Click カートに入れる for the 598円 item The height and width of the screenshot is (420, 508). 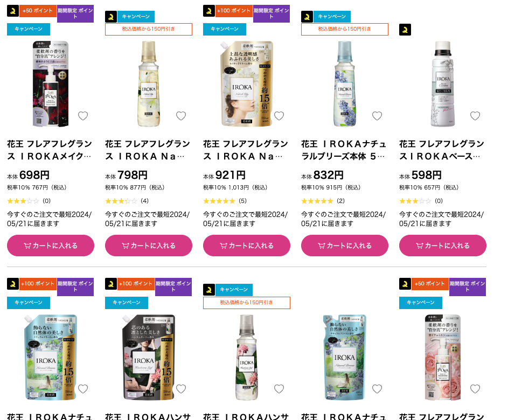[x=443, y=246]
